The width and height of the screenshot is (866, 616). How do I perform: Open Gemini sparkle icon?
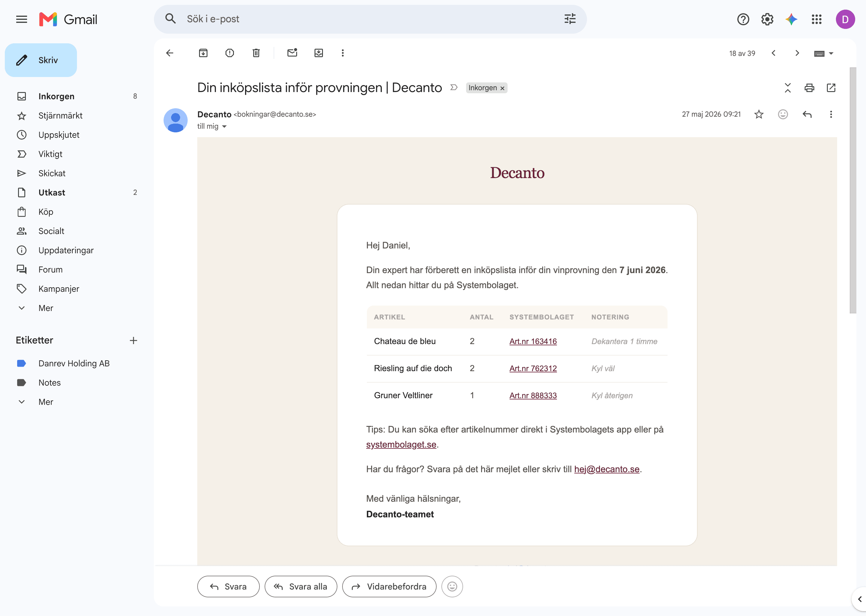tap(791, 19)
